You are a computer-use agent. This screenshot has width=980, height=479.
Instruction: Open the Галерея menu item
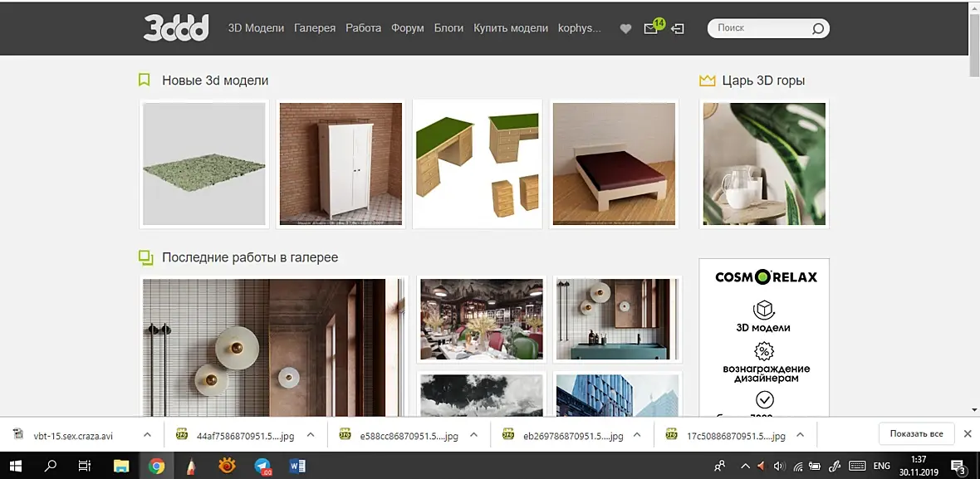pyautogui.click(x=315, y=28)
